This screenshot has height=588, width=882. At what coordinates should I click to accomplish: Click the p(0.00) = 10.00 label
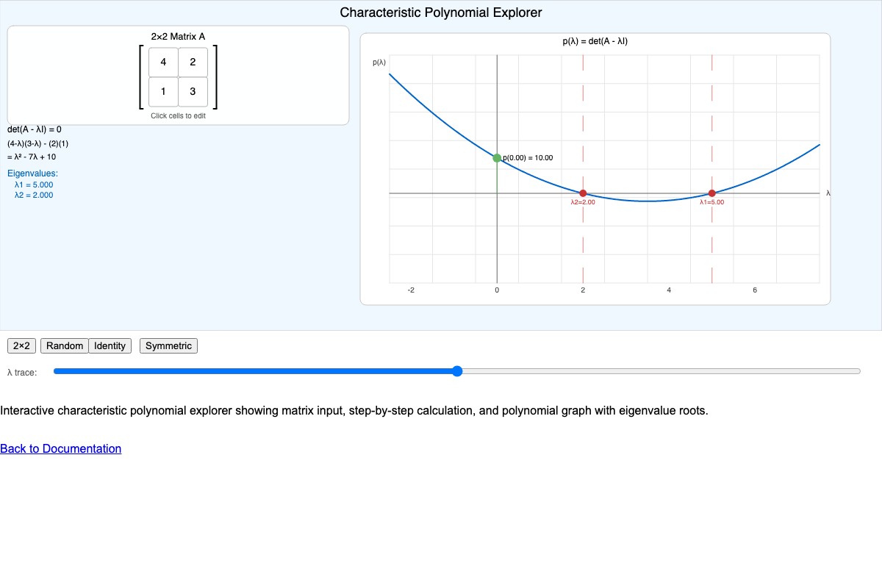point(527,157)
